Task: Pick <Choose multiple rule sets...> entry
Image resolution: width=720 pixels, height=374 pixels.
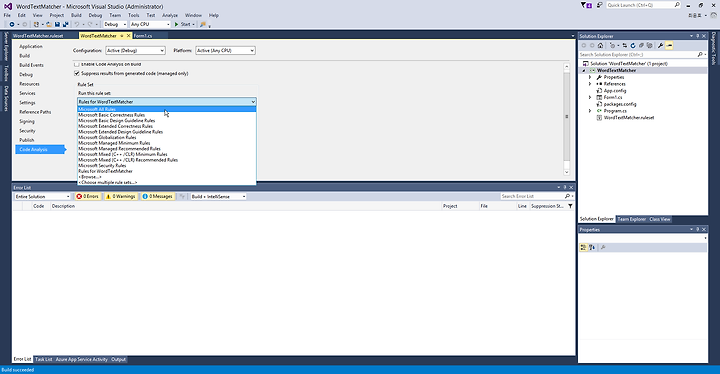Action: pyautogui.click(x=167, y=182)
